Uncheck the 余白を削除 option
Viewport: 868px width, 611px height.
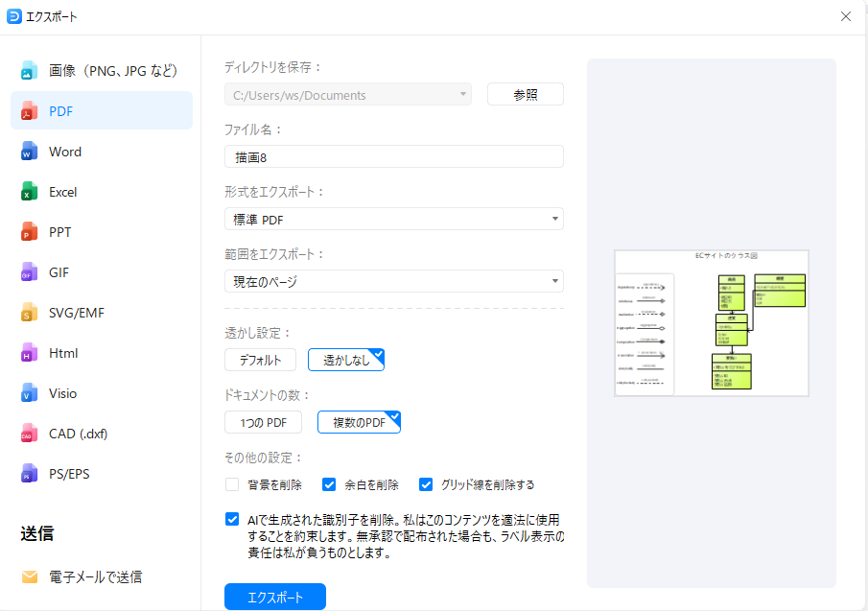tap(329, 484)
